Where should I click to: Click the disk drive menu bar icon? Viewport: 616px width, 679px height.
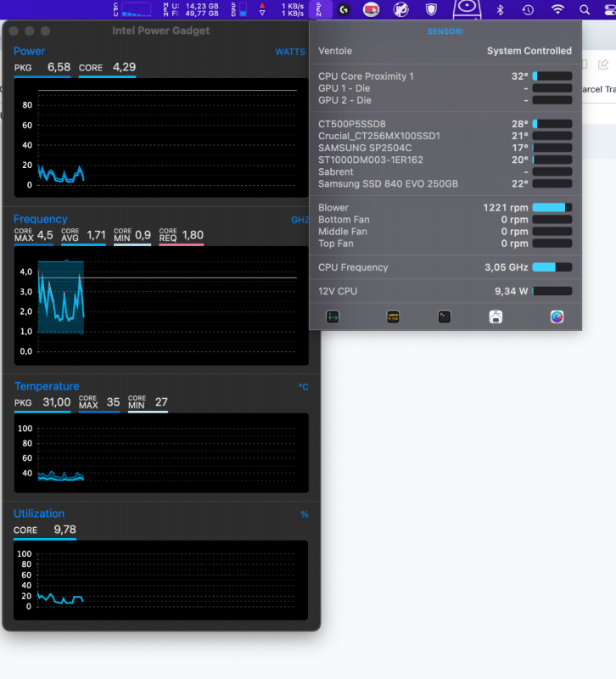467,9
